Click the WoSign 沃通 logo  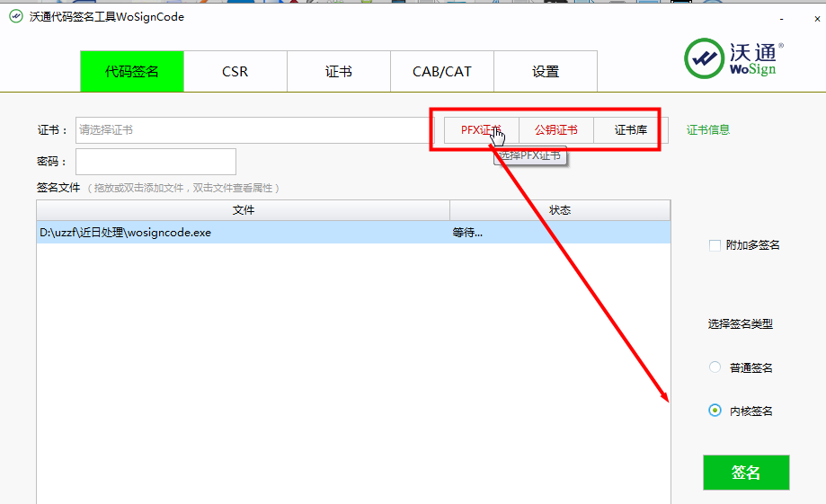pyautogui.click(x=733, y=58)
